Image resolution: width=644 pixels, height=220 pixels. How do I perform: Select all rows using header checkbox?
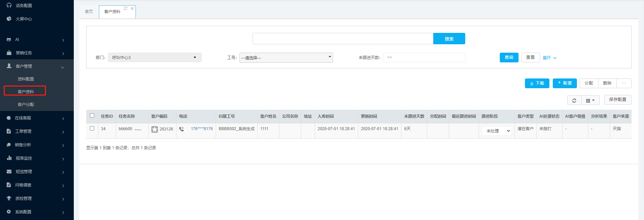click(x=92, y=116)
